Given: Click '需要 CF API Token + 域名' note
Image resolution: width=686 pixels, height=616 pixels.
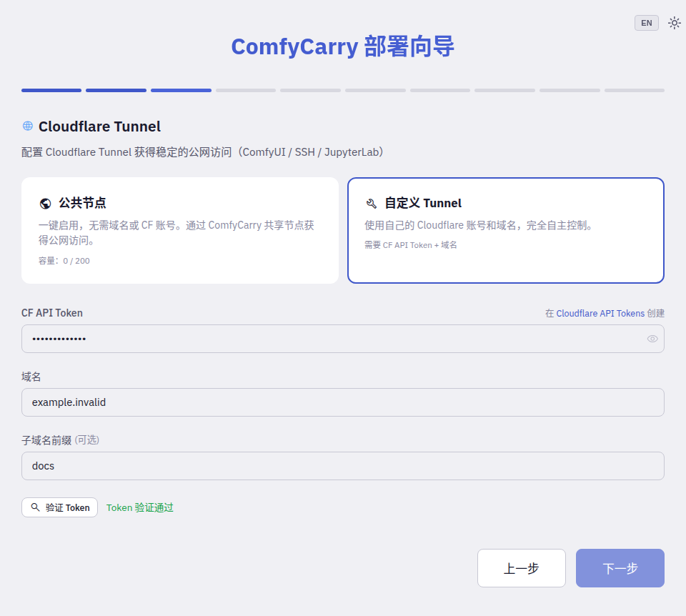Looking at the screenshot, I should (410, 245).
